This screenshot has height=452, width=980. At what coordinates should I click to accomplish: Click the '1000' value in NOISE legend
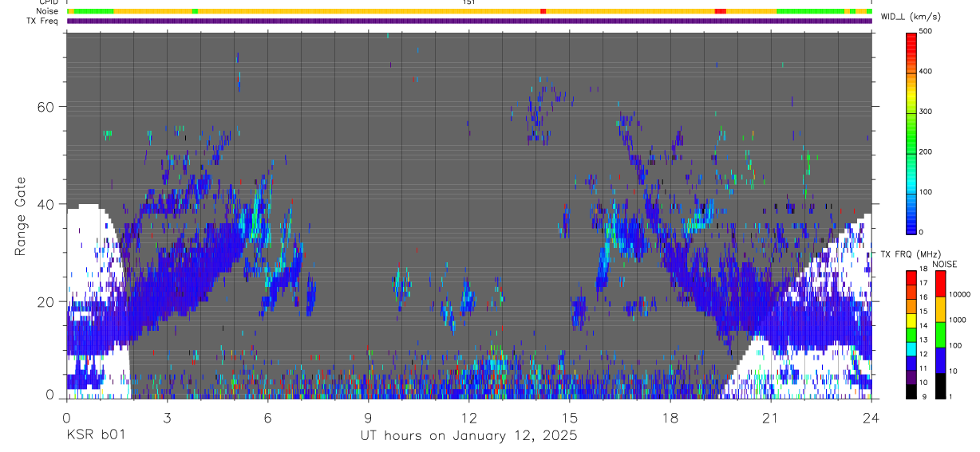(x=956, y=320)
